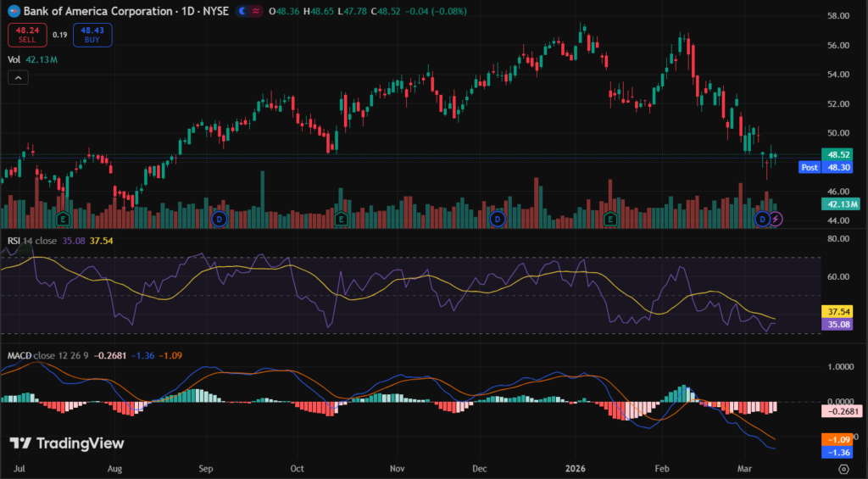Click the dividend 'D' marker in early December
868x479 pixels.
(497, 219)
